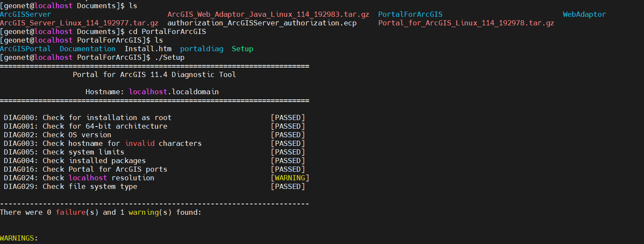Click the yellow WARNINGS: heading

click(x=19, y=238)
